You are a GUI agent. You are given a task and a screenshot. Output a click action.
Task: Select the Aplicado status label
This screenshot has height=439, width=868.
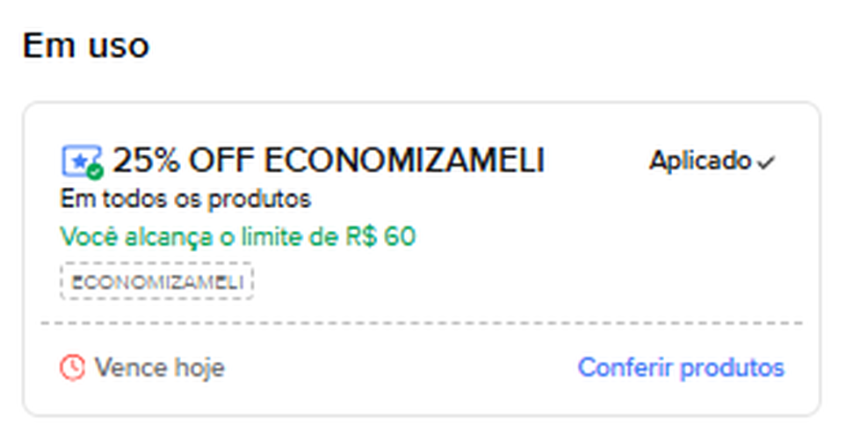pyautogui.click(x=700, y=162)
